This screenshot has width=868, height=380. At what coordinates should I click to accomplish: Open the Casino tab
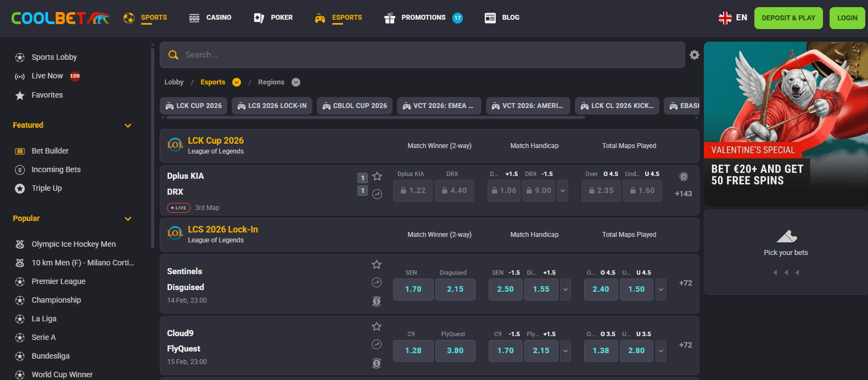(x=210, y=18)
